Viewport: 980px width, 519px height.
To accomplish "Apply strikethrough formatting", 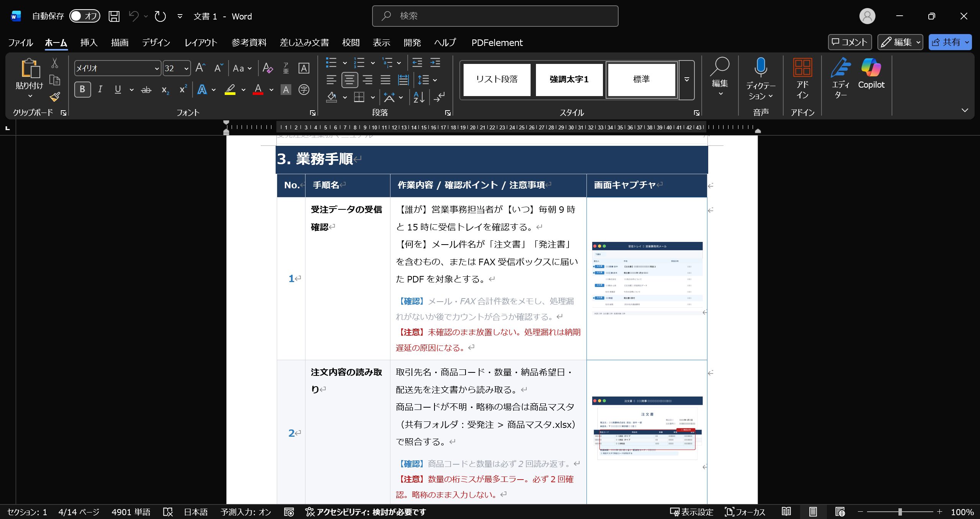I will (146, 90).
